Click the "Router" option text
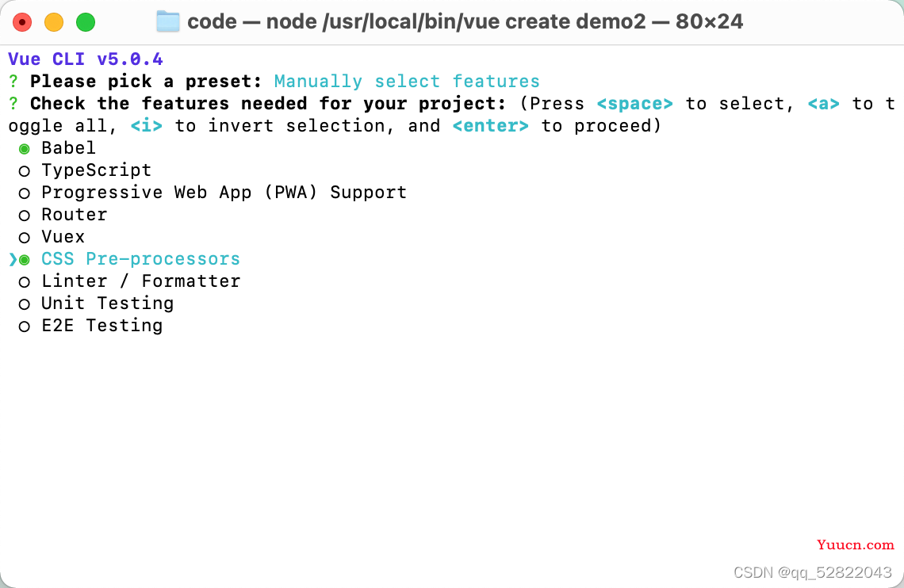This screenshot has width=904, height=588. 75,215
